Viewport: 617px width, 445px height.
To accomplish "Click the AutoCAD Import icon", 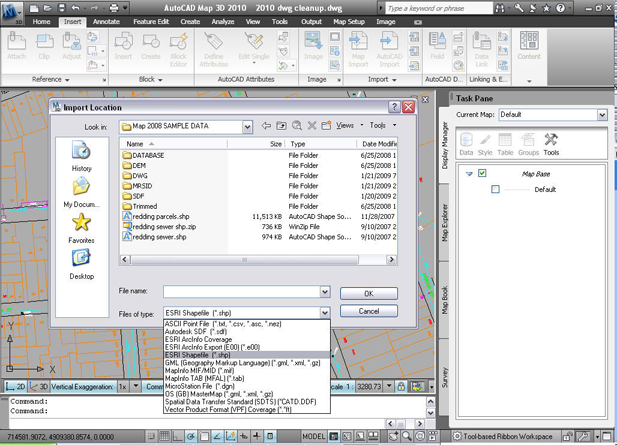I will click(389, 49).
